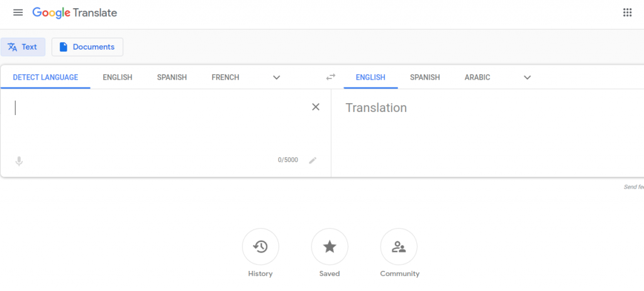Image resolution: width=644 pixels, height=291 pixels.
Task: Select Spanish as source language
Action: pos(172,77)
